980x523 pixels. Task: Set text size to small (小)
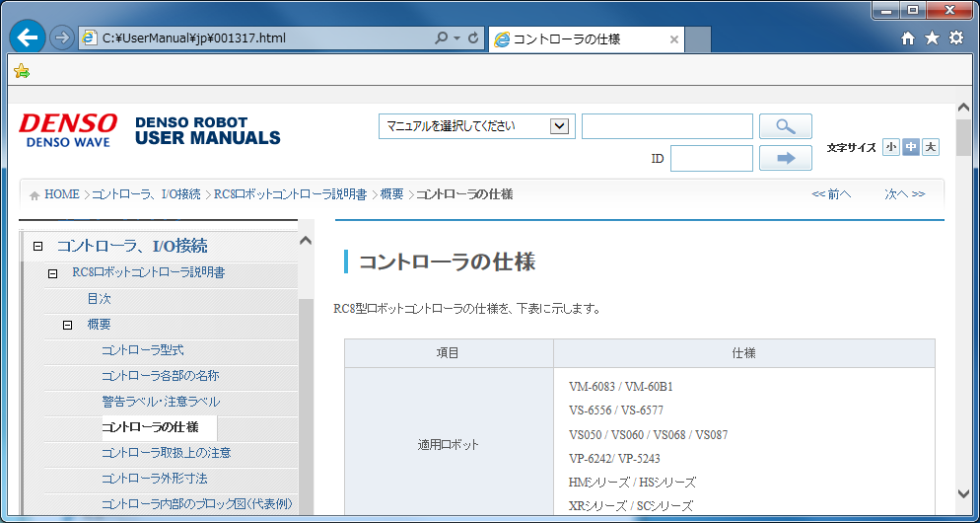891,147
